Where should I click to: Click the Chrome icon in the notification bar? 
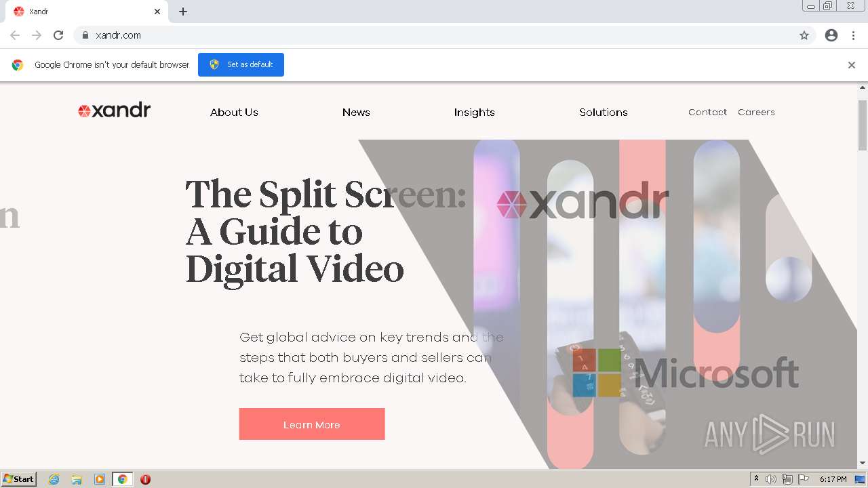click(18, 65)
